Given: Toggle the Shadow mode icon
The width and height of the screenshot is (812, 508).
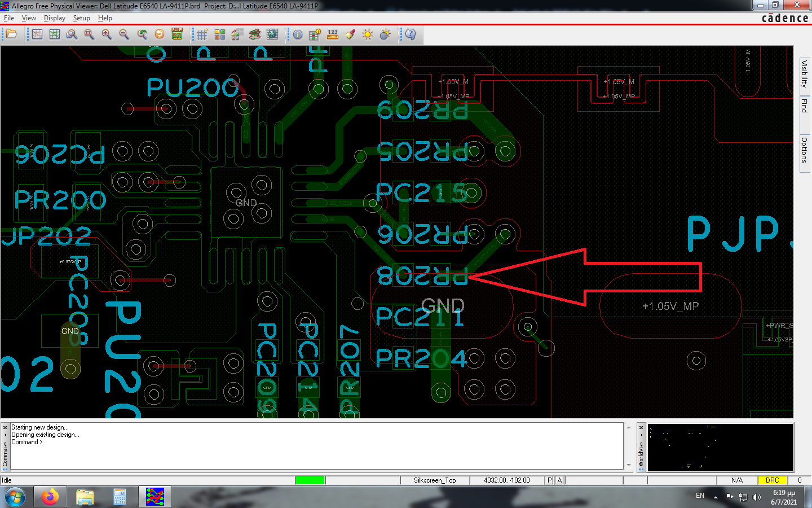Looking at the screenshot, I should coord(237,34).
